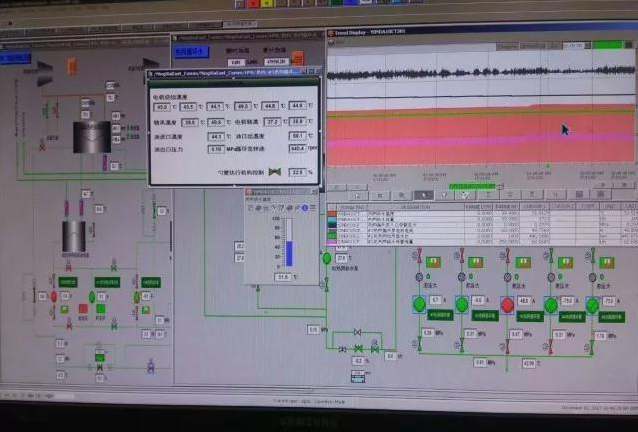Activate the highlighted pointer cursor tool in trend toolbar
Image resolution: width=638 pixels, height=432 pixels.
click(424, 195)
